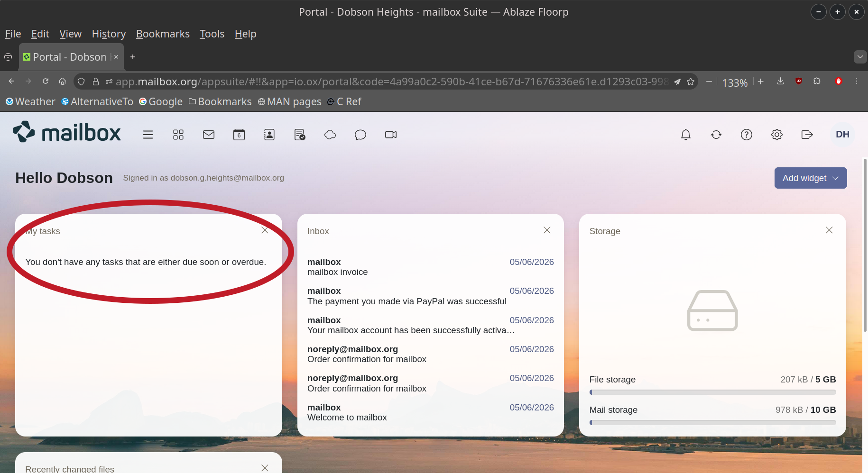The height and width of the screenshot is (473, 868).
Task: Open the Chat speech bubble icon
Action: click(x=360, y=135)
